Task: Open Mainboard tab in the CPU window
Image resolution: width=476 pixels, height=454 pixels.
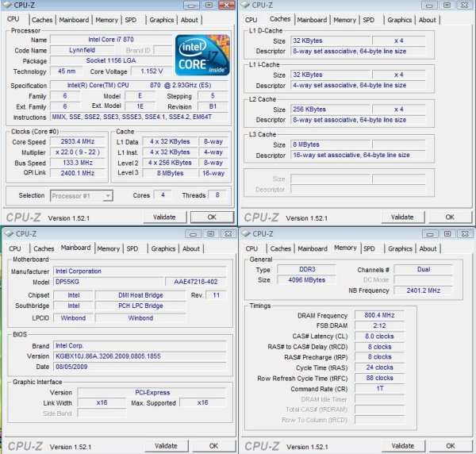Action: pos(74,20)
